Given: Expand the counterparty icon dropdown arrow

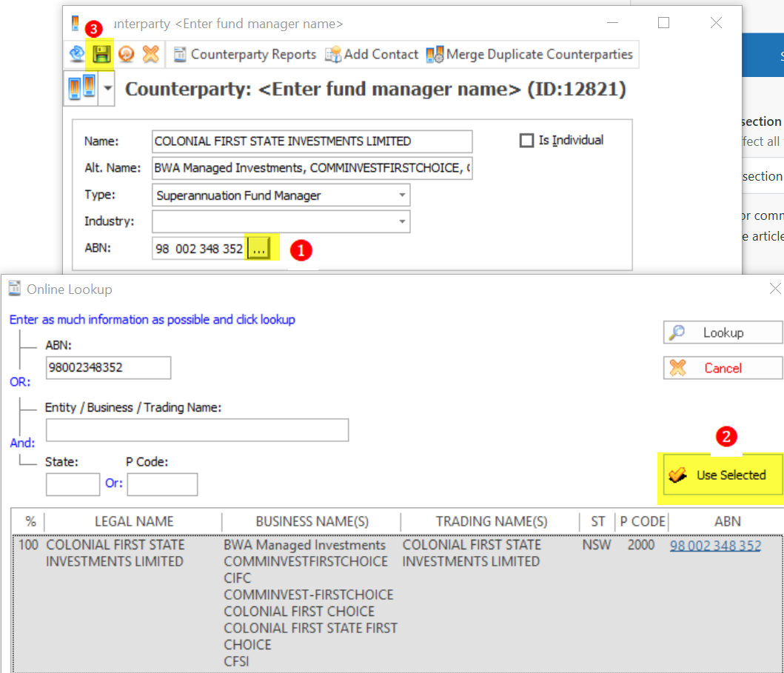Looking at the screenshot, I should point(109,90).
